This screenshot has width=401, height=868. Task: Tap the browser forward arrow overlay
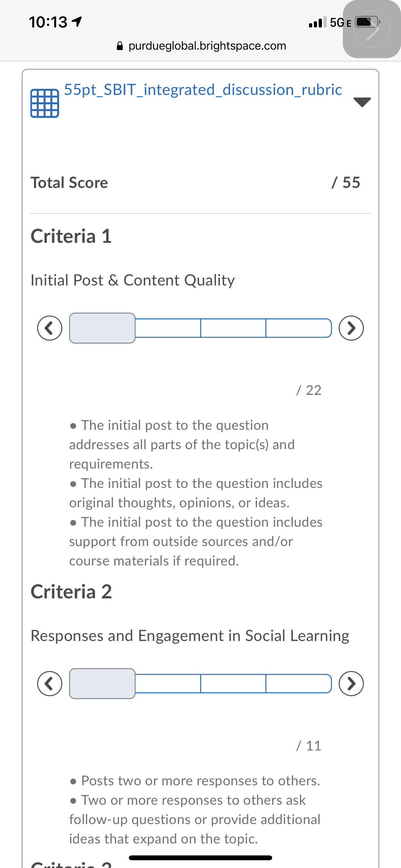point(372,30)
